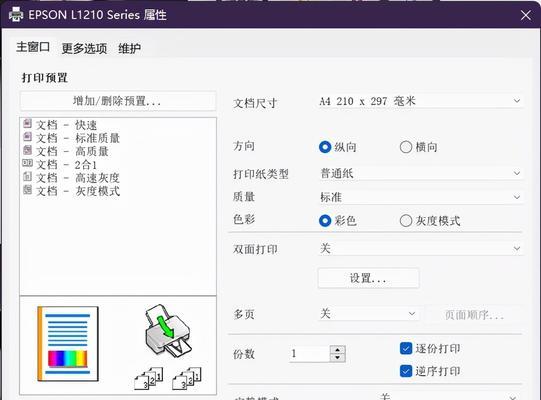
Task: Click icon beside 文档 - 高速灰度 preset
Action: [27, 176]
